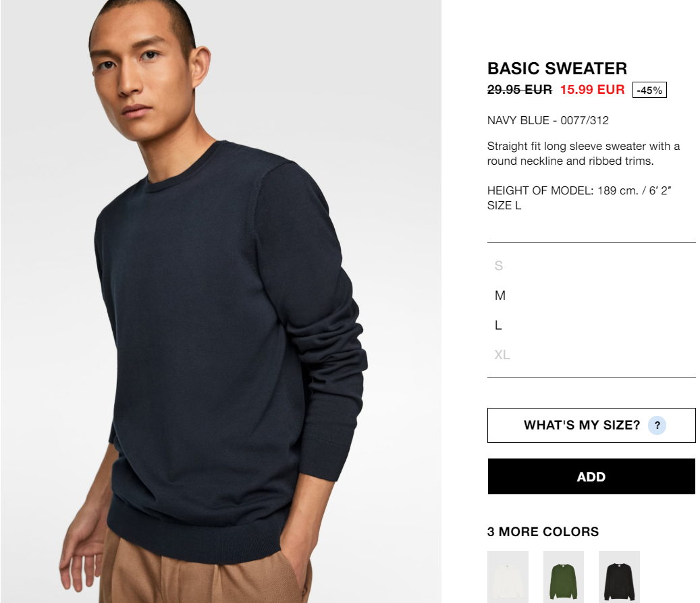Image resolution: width=700 pixels, height=603 pixels.
Task: Click the NAVY BLUE - 0077/312 reference text
Action: click(547, 120)
